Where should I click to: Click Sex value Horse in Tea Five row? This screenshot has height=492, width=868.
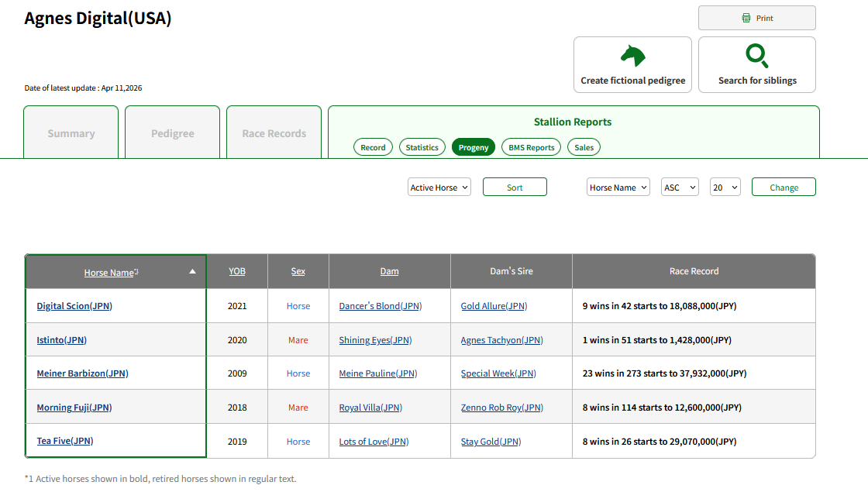point(298,441)
